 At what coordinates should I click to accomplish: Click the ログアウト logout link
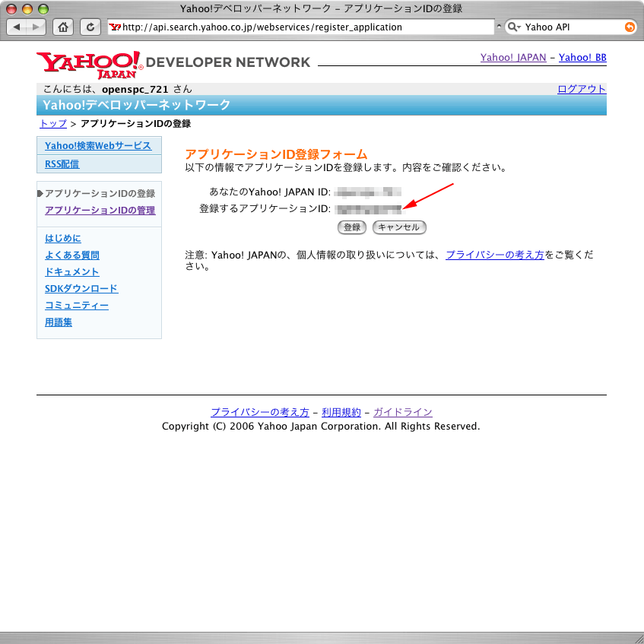point(582,89)
